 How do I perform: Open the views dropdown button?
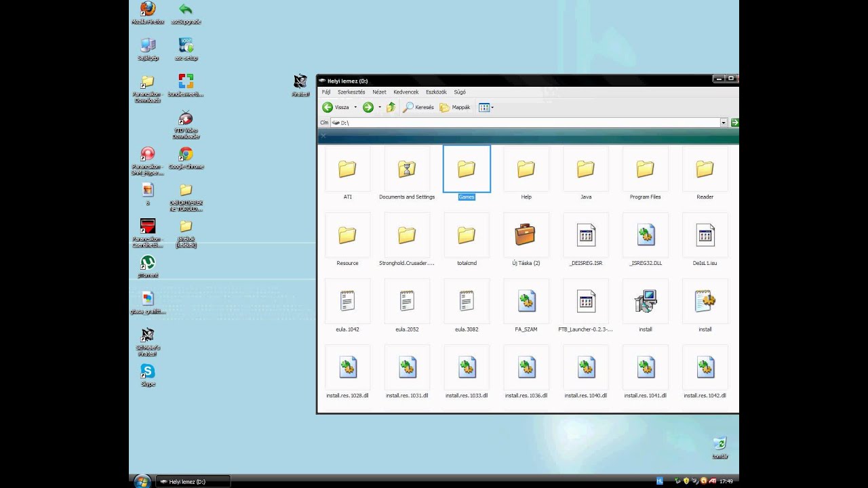[486, 107]
